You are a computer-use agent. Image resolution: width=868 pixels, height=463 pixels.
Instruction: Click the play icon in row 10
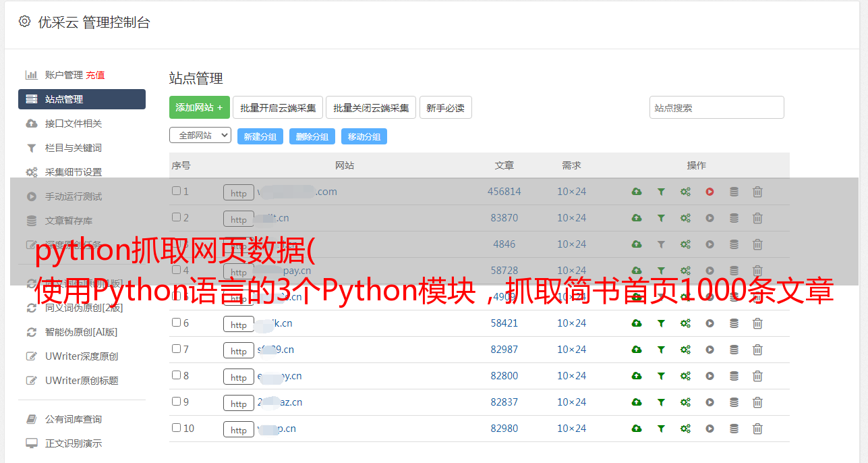710,429
